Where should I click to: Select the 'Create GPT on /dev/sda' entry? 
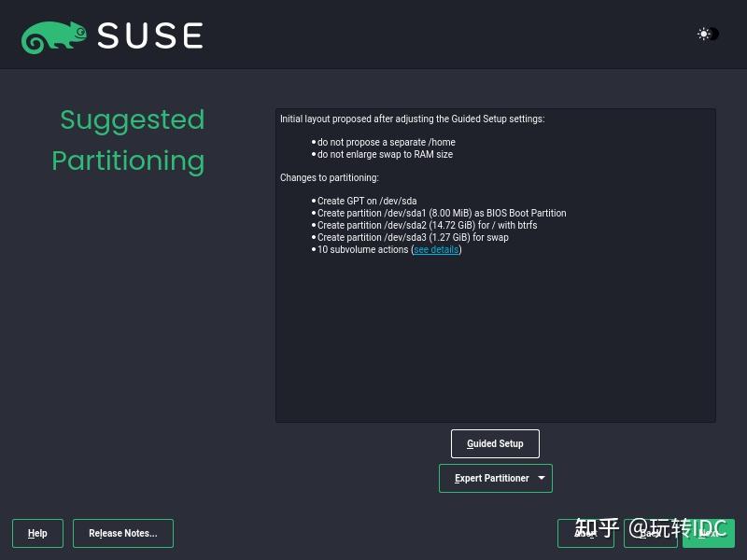point(365,201)
